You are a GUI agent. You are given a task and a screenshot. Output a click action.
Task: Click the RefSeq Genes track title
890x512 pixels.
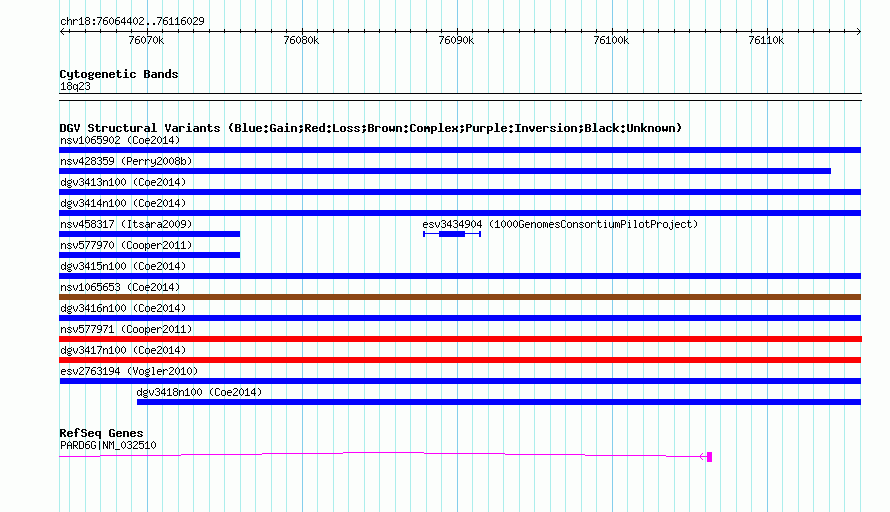click(x=101, y=433)
